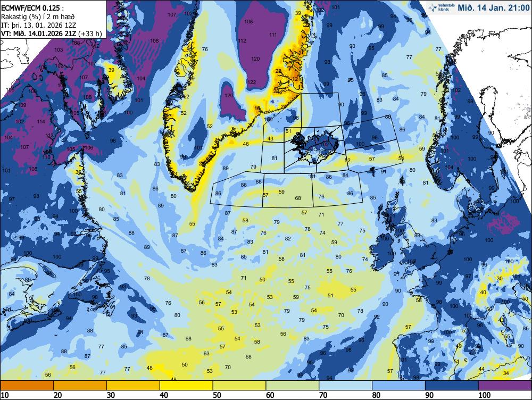Image resolution: width=532 pixels, height=400 pixels.
Task: Click the legend scale label '50'
Action: point(217,395)
